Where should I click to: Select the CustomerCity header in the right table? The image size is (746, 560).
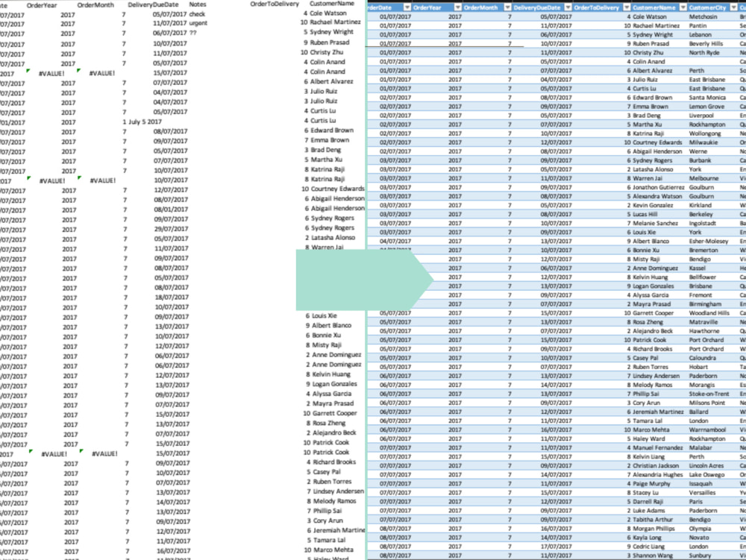pos(707,7)
